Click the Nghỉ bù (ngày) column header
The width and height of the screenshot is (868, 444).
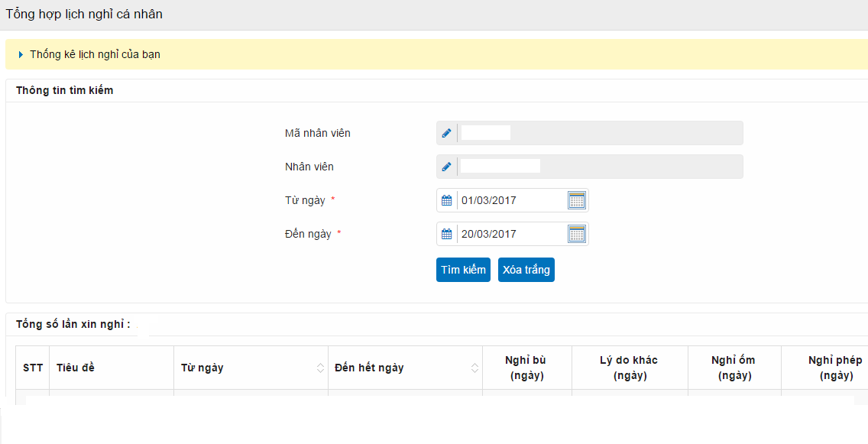(x=527, y=368)
